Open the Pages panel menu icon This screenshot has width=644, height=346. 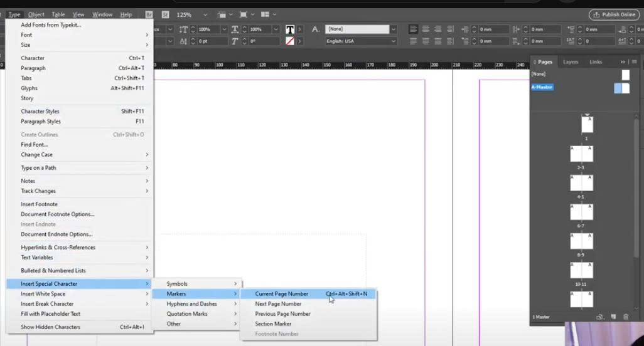click(635, 62)
